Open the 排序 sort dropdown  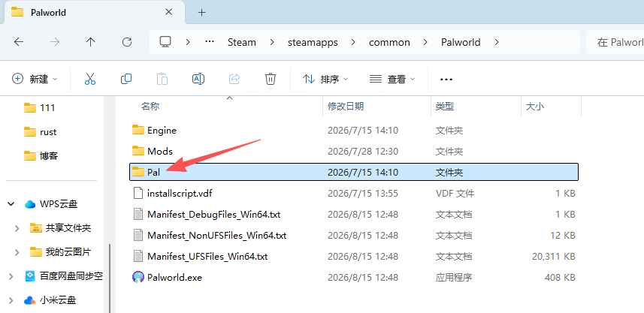(x=325, y=79)
